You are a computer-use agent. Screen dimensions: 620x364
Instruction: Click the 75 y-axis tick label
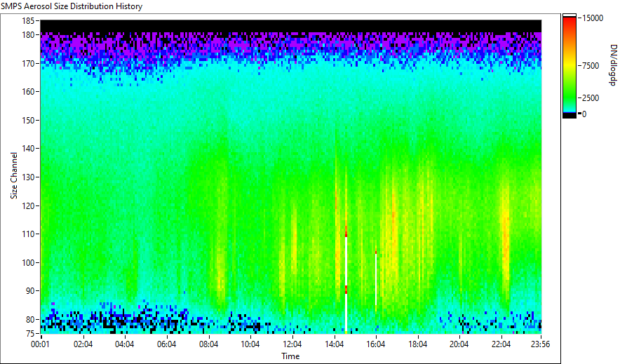30,334
